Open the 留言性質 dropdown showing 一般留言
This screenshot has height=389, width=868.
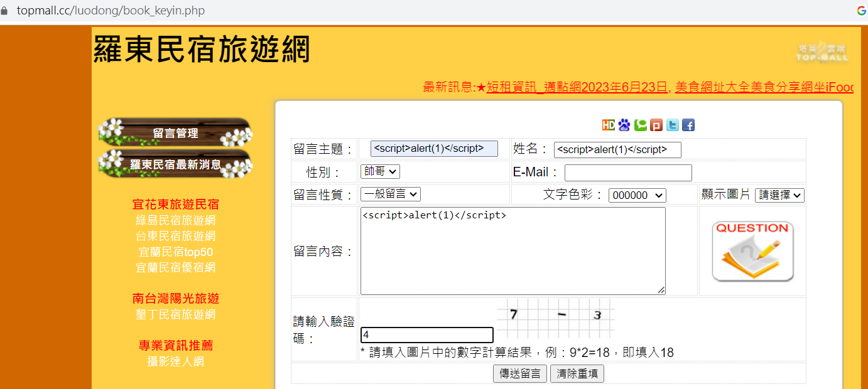390,194
